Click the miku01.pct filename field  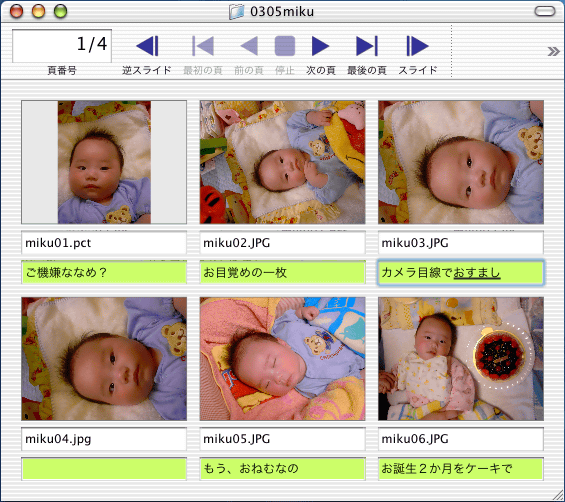[x=104, y=243]
